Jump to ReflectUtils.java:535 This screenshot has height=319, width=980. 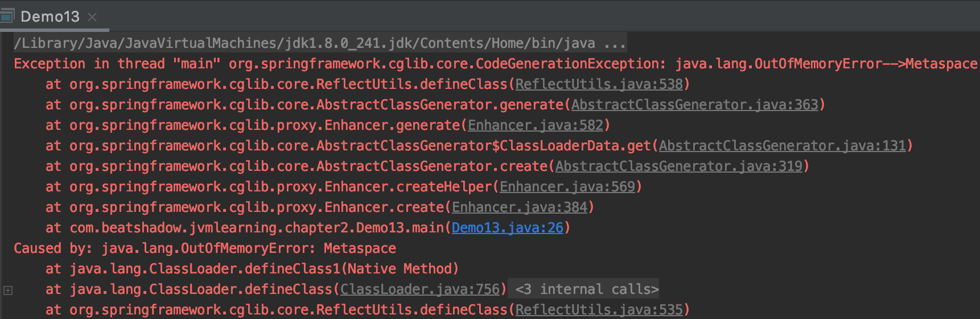(x=599, y=310)
